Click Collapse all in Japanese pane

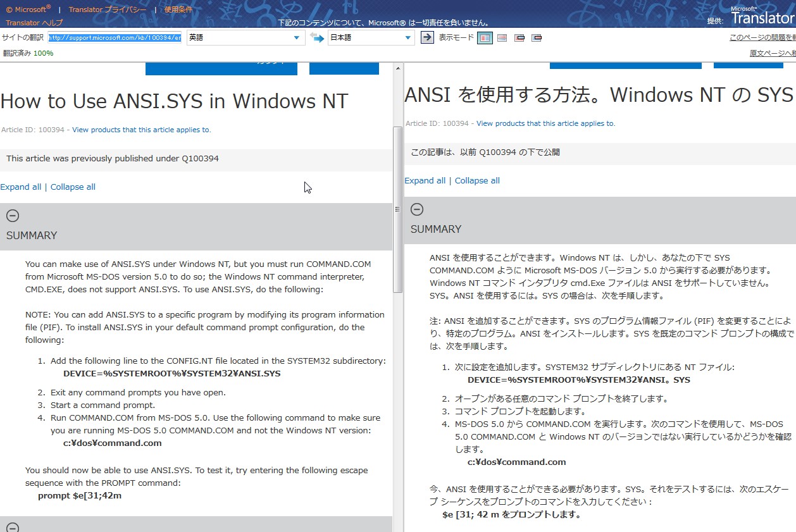pyautogui.click(x=477, y=180)
